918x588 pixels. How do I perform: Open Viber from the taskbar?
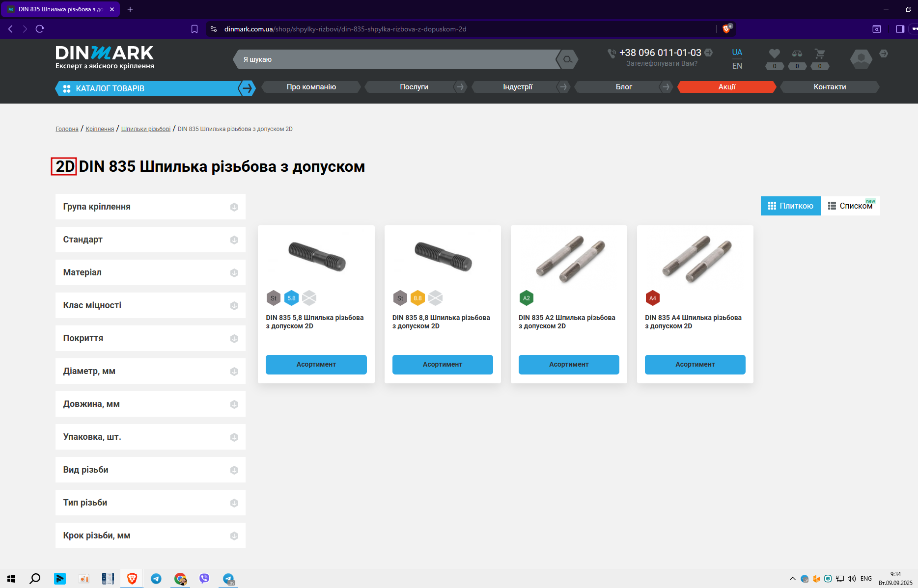(204, 579)
